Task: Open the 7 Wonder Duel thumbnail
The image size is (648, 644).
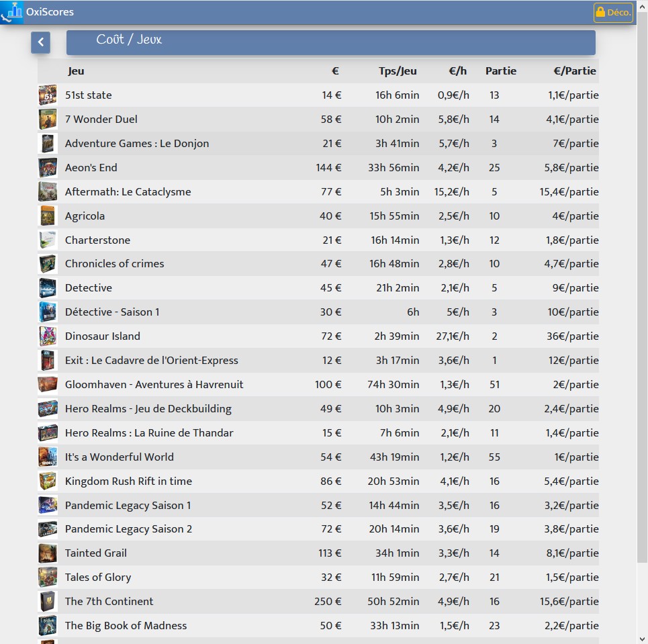Action: pos(48,119)
